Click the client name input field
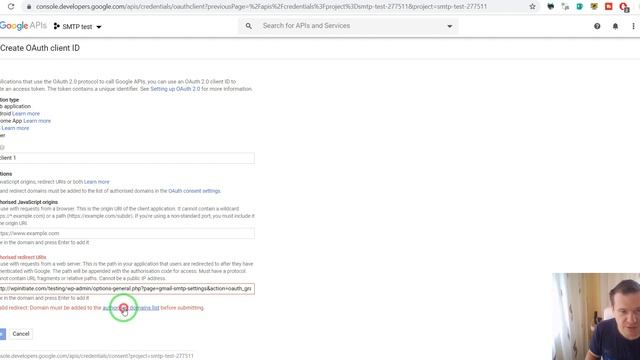 [x=127, y=158]
